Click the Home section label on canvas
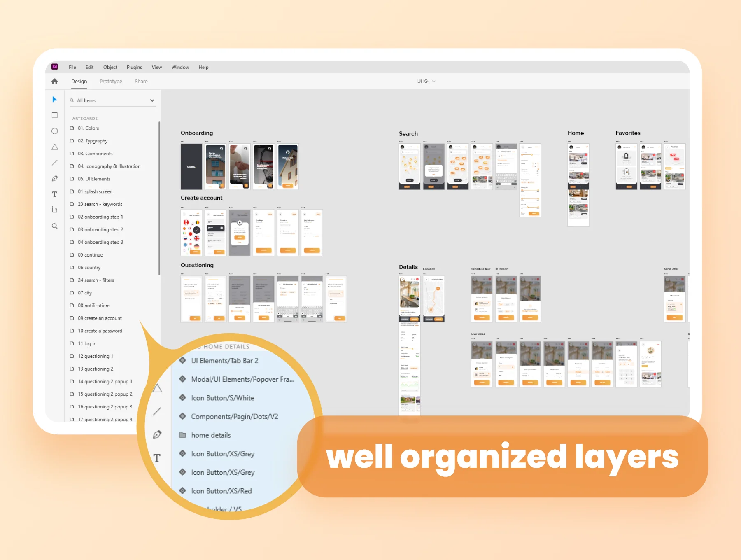Image resolution: width=741 pixels, height=560 pixels. (x=576, y=133)
